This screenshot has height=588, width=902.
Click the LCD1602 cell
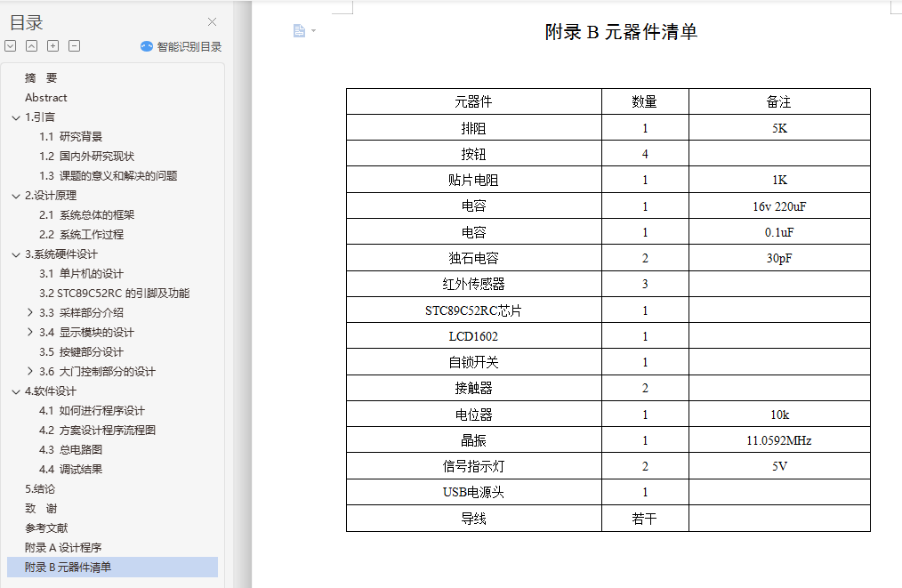click(474, 336)
